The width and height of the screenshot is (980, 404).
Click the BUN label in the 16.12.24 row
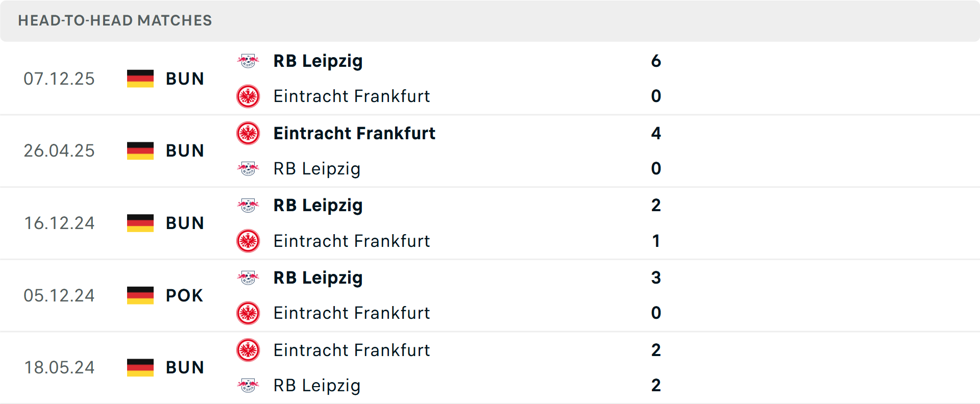click(185, 223)
